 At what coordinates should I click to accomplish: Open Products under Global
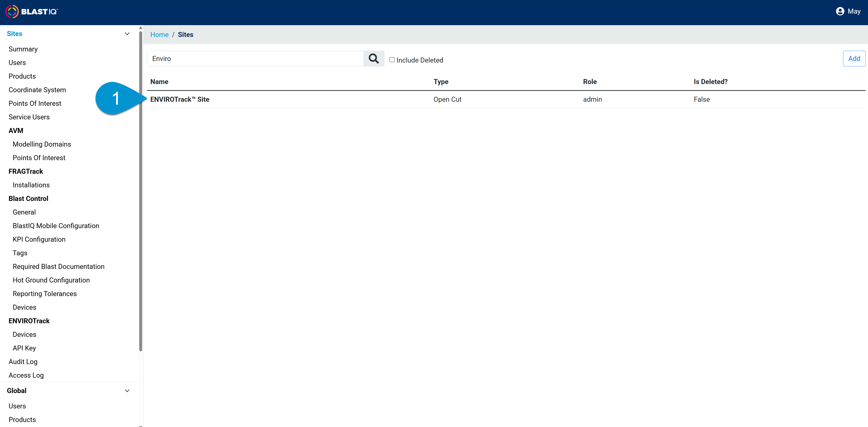point(22,420)
